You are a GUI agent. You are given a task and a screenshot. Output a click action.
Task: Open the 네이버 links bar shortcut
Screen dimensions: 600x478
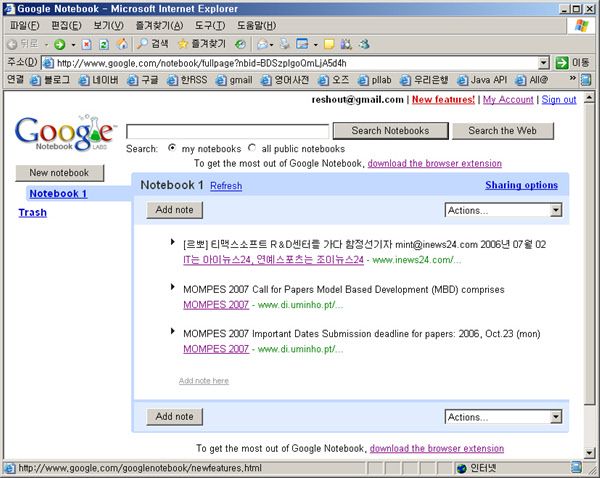[99, 80]
